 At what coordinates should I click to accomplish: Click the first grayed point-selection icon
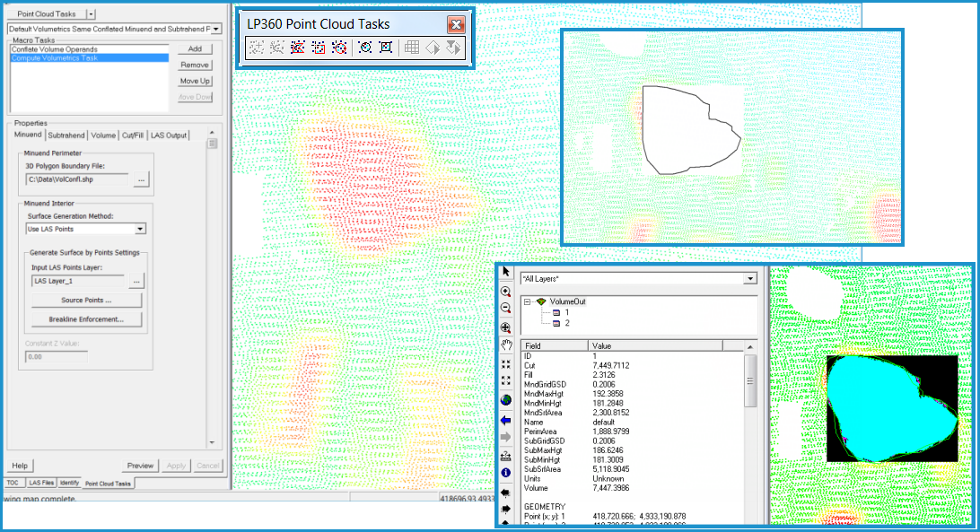pyautogui.click(x=257, y=48)
